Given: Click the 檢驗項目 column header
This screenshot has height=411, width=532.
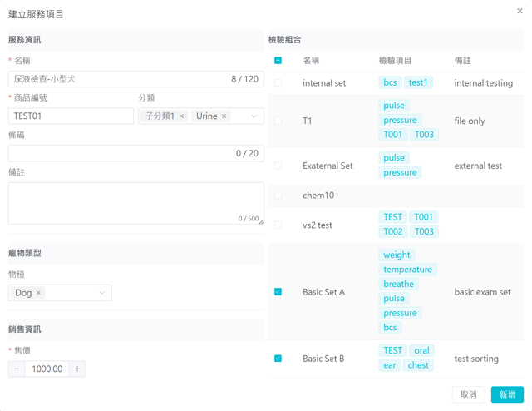Looking at the screenshot, I should [395, 61].
